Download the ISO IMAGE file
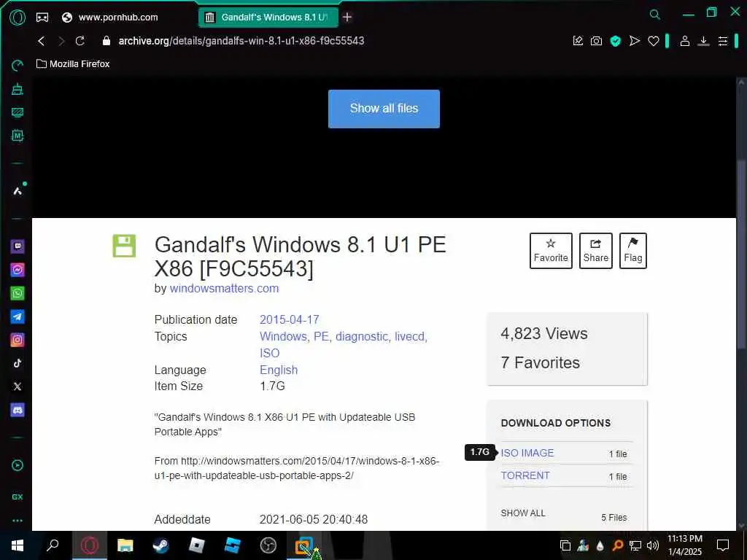 click(x=527, y=453)
